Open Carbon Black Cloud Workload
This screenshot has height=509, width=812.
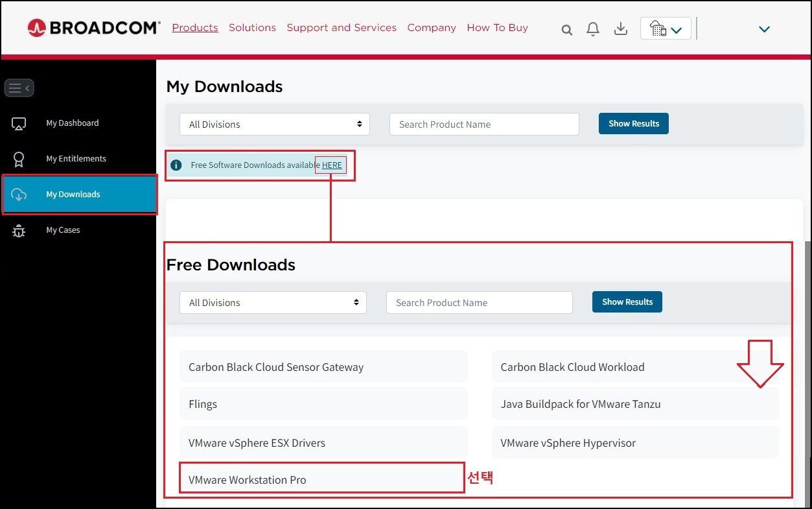click(x=635, y=367)
